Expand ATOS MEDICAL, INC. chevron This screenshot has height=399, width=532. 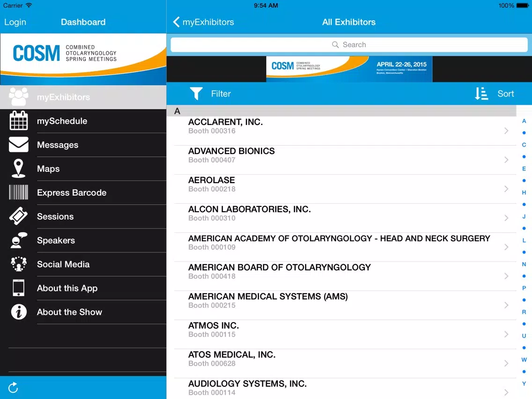(x=506, y=363)
